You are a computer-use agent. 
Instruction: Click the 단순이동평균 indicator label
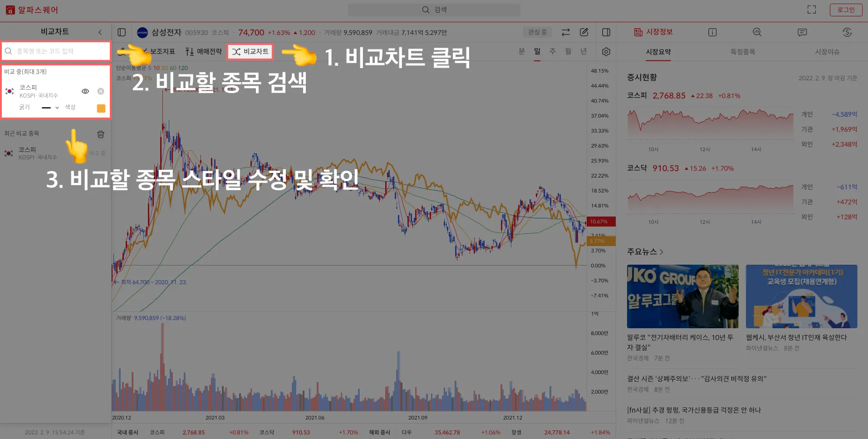(x=131, y=68)
